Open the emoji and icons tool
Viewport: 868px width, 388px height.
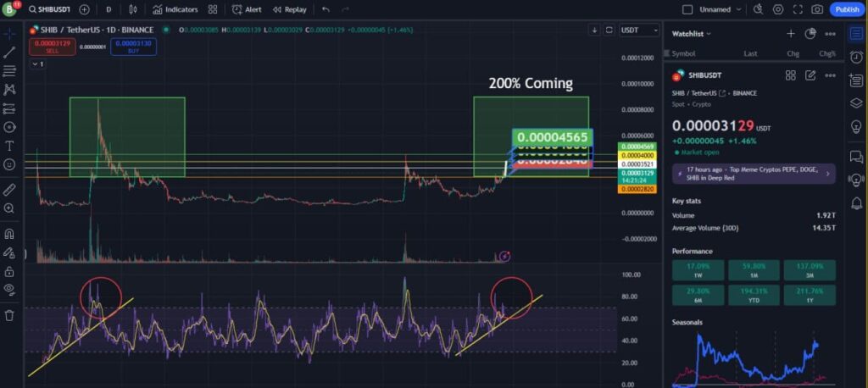[x=9, y=164]
